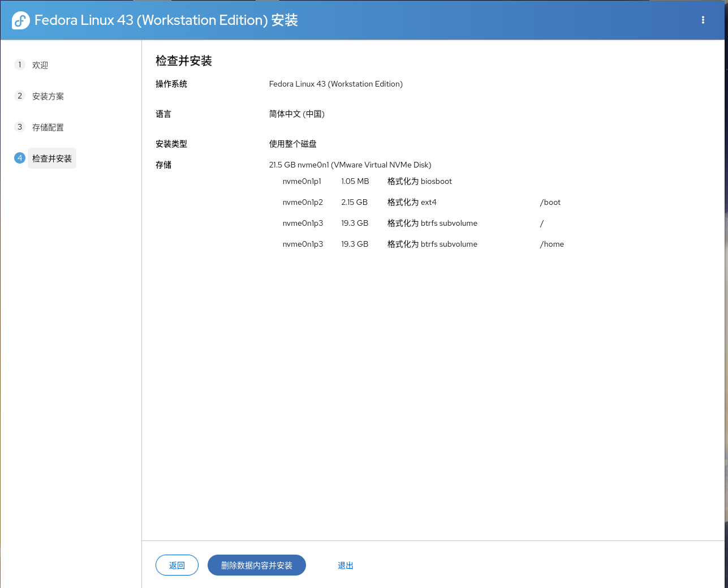The width and height of the screenshot is (728, 588).
Task: Click the installer title text in the header
Action: 166,20
